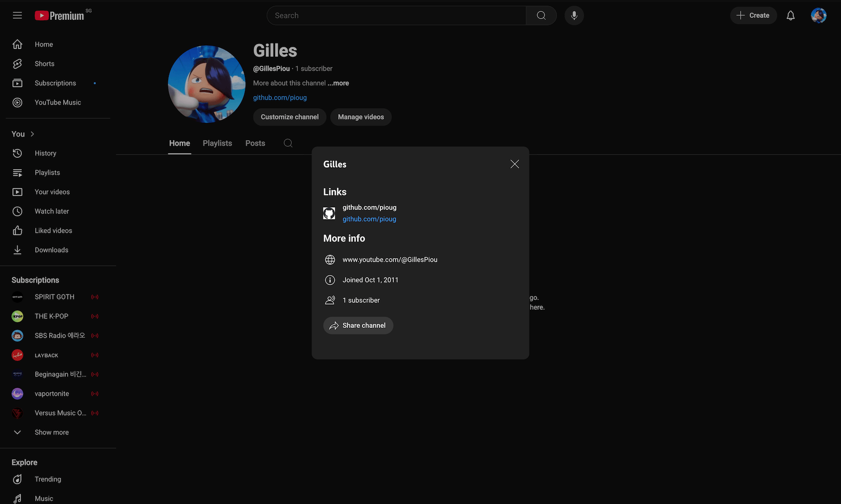Screen dimensions: 841x504
Task: Click www.youtube.com/@GillesPiou channel URL
Action: coord(390,260)
